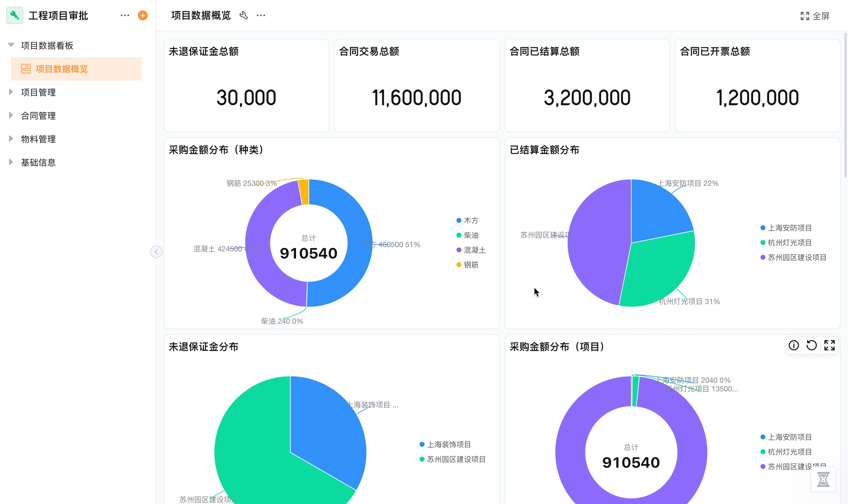Toggle the 木方 legend item

pos(467,221)
